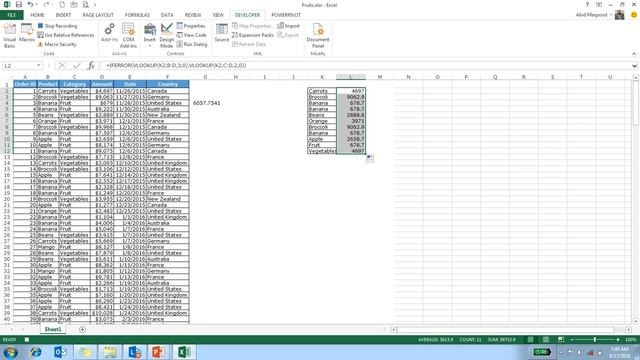This screenshot has width=640, height=360.
Task: Switch to the REVIEW tab
Action: tap(193, 15)
